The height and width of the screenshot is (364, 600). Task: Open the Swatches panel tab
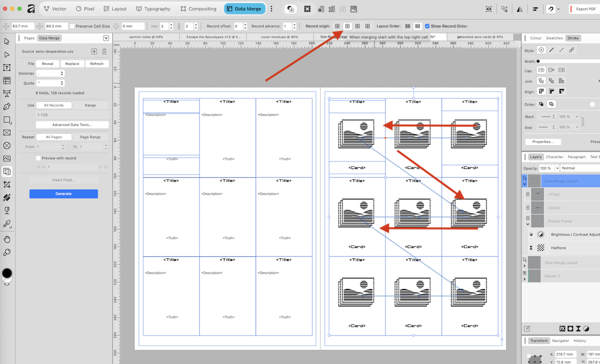[x=554, y=38]
